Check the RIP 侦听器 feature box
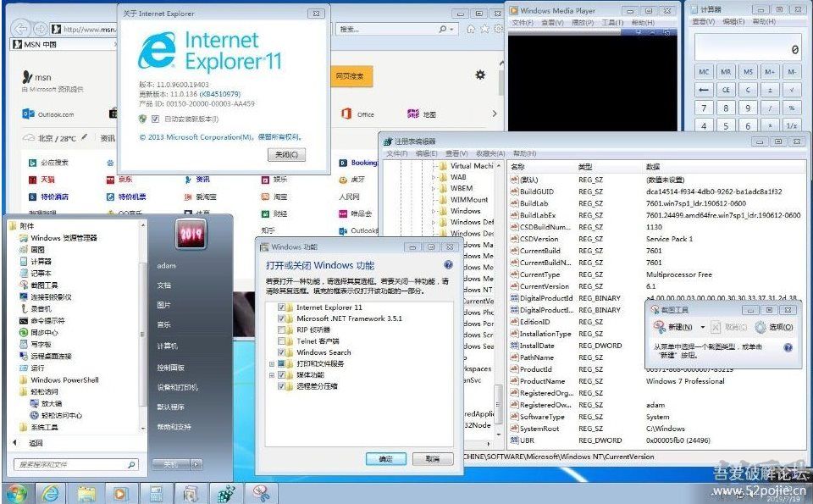This screenshot has width=813, height=504. tap(280, 328)
